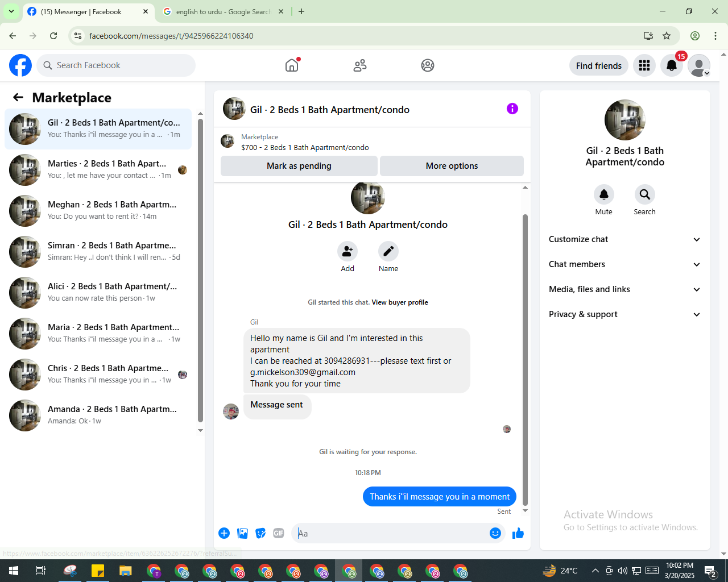Open Task View on taskbar

click(x=41, y=571)
